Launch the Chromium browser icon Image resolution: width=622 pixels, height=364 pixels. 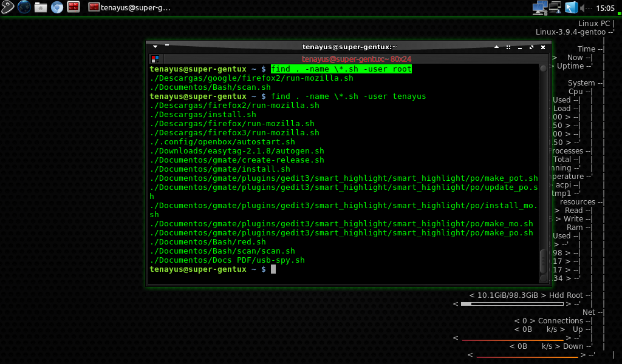click(57, 7)
